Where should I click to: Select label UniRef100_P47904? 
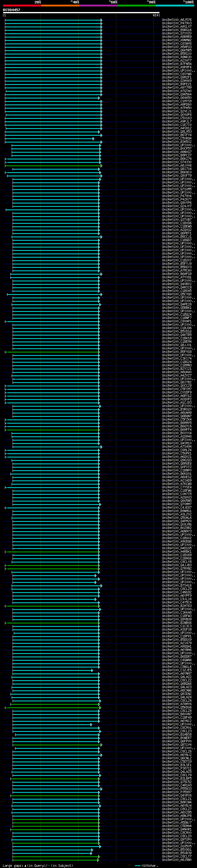(x=177, y=196)
